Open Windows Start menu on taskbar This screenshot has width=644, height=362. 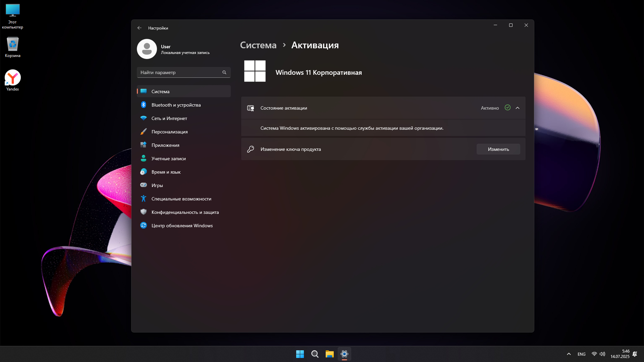coord(300,354)
